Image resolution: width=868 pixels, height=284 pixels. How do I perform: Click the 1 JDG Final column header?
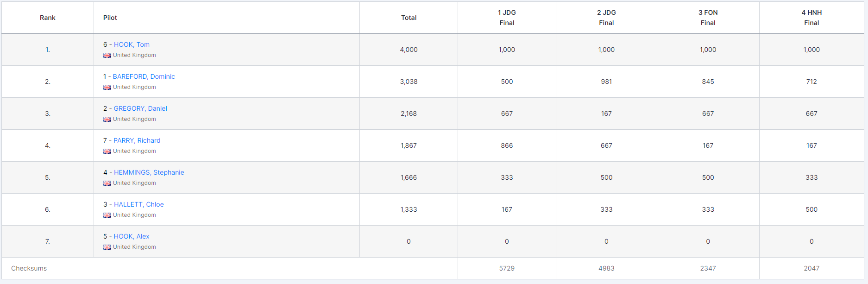[x=507, y=18]
